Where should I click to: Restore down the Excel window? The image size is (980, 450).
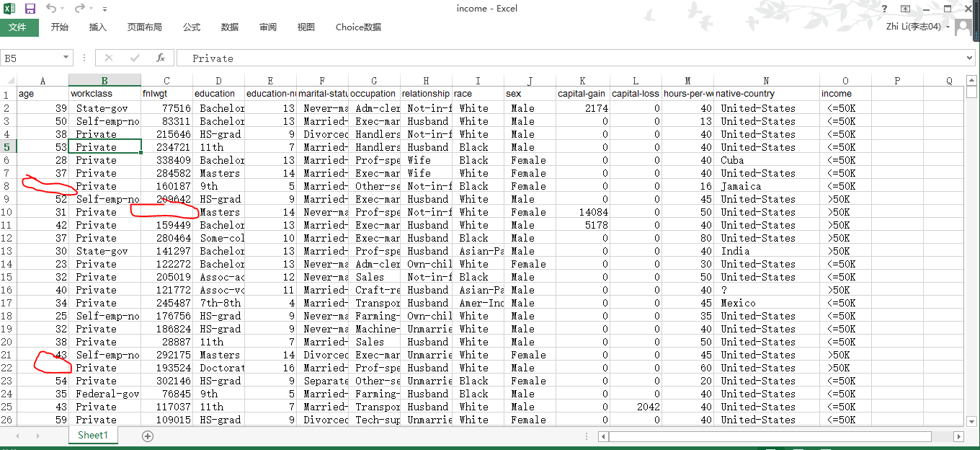948,9
